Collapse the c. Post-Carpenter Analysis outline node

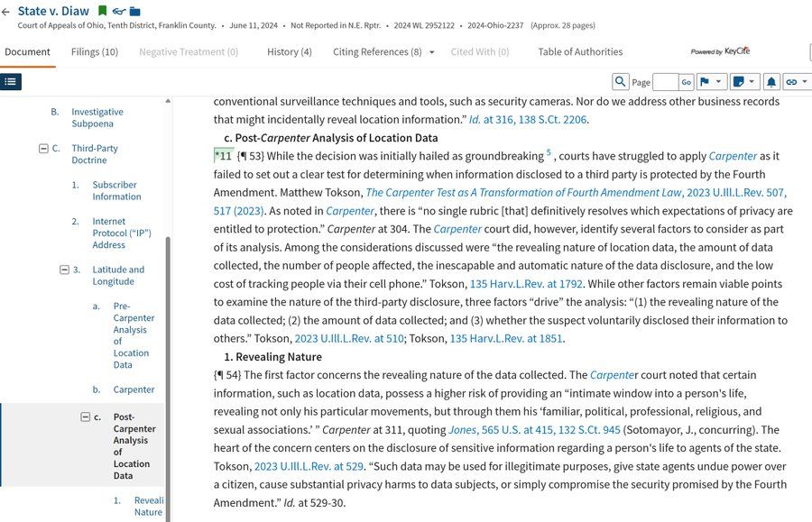(86, 417)
